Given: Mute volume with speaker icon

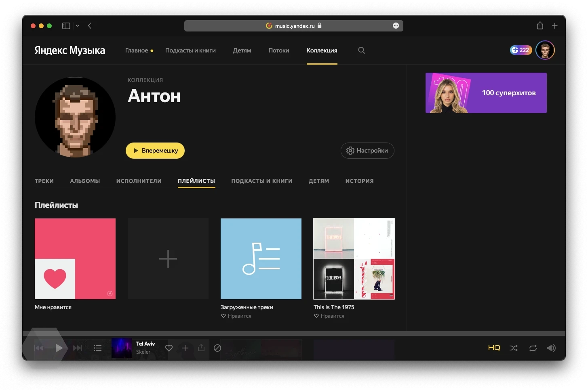Looking at the screenshot, I should (x=551, y=348).
